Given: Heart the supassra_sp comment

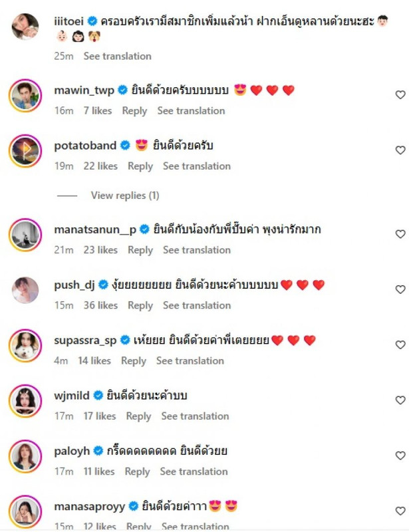Looking at the screenshot, I should click(x=400, y=344).
